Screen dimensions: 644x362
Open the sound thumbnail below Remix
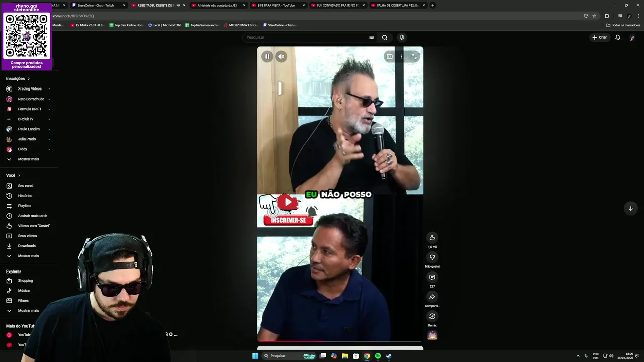pyautogui.click(x=432, y=335)
